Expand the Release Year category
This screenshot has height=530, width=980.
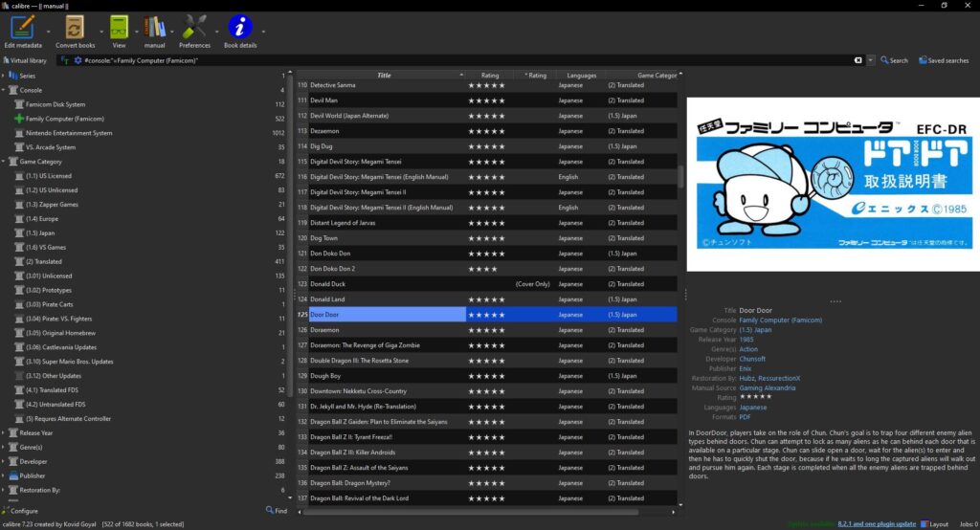(x=3, y=432)
